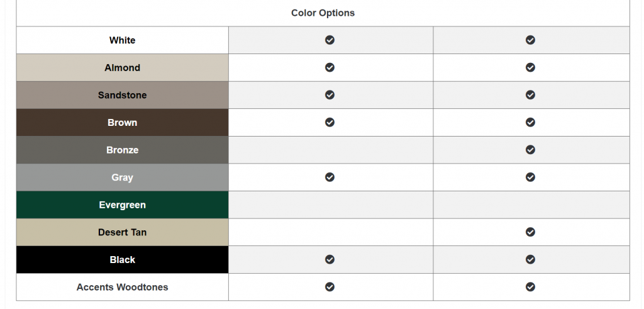Click the Black row second column checkmark
The image size is (644, 309).
[530, 259]
